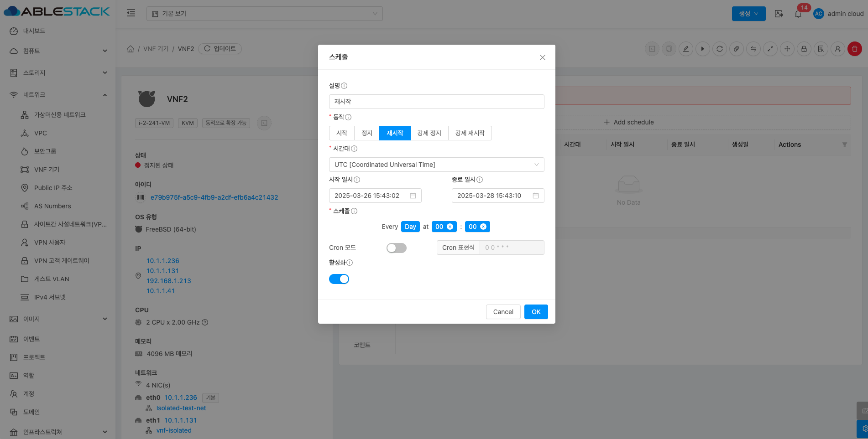Clear the hour value 00 in schedule
This screenshot has height=439, width=868.
tap(450, 227)
